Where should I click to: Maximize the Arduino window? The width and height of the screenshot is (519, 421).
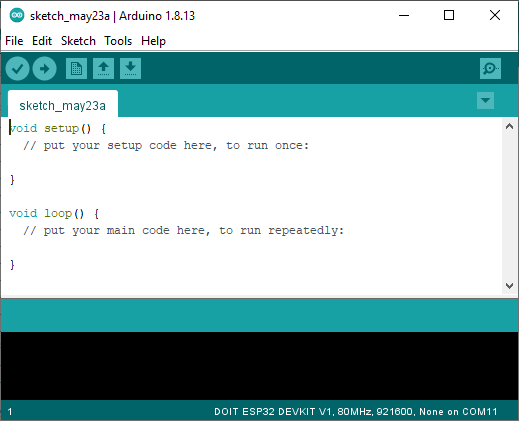[x=449, y=15]
